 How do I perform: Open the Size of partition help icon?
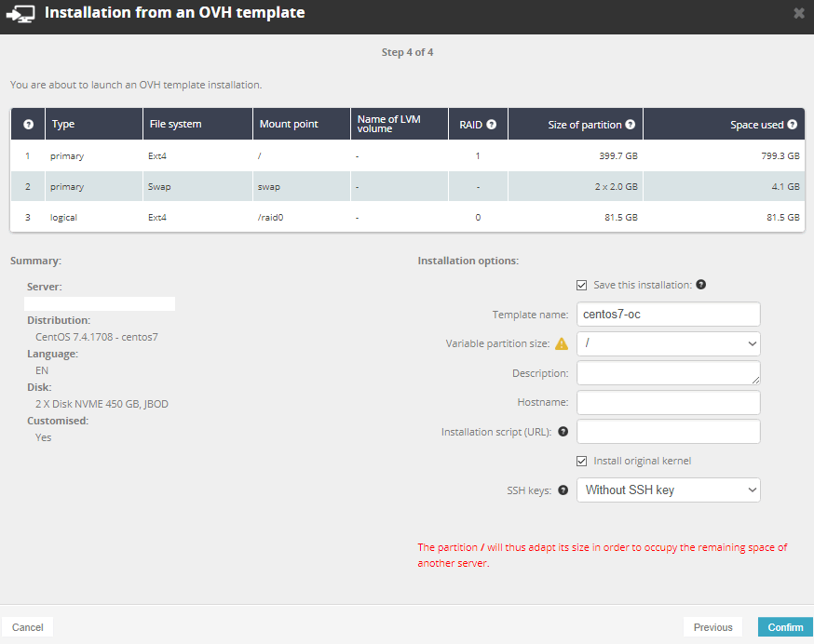point(631,124)
